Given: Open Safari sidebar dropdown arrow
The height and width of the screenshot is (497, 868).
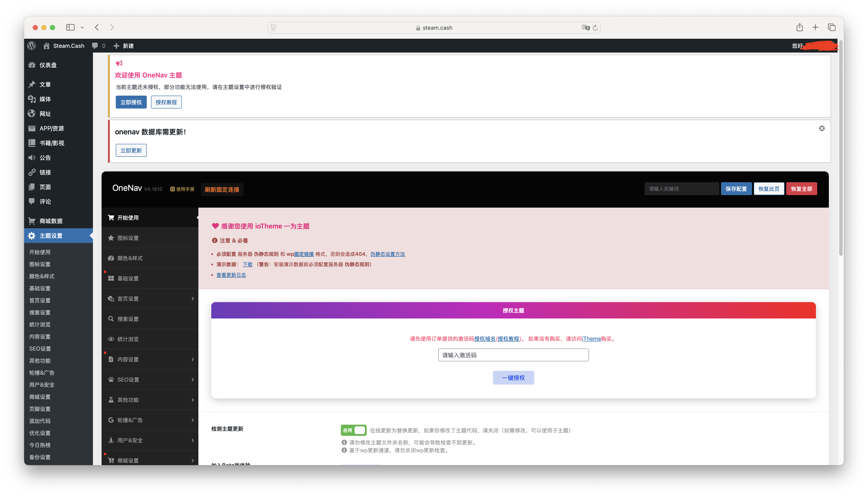Looking at the screenshot, I should 82,27.
